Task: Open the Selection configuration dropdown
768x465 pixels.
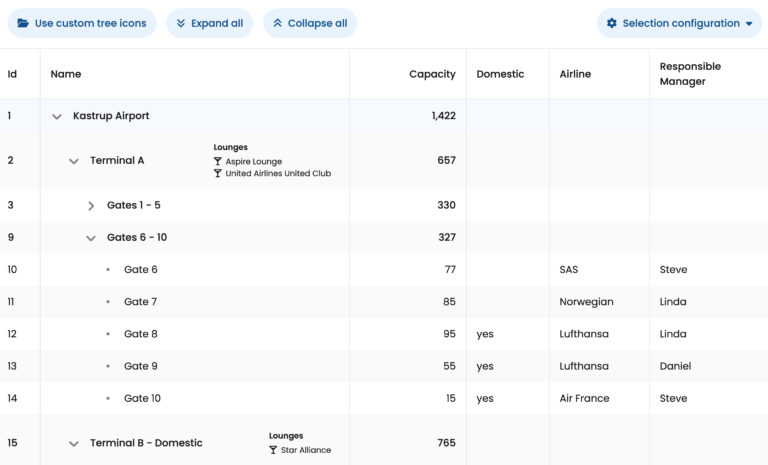Action: point(679,23)
